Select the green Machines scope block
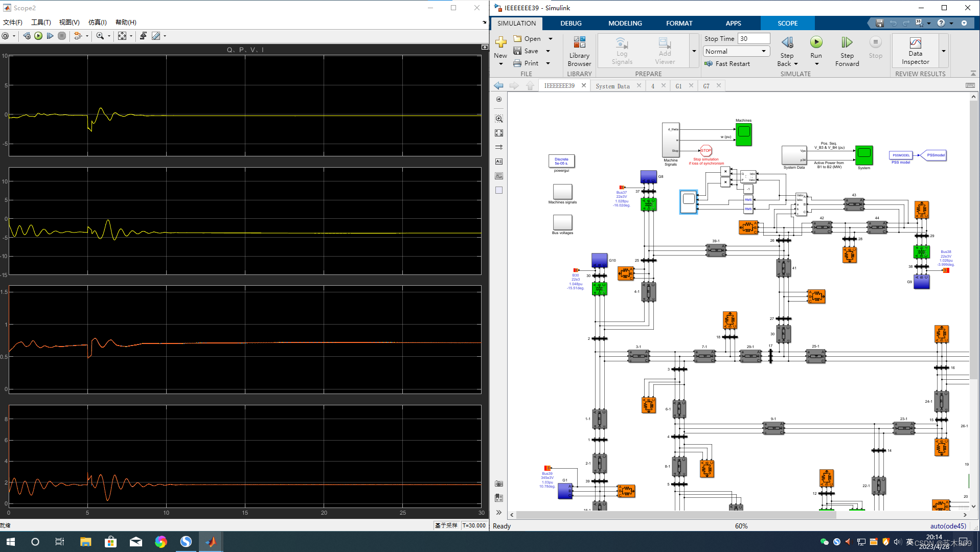 (744, 134)
